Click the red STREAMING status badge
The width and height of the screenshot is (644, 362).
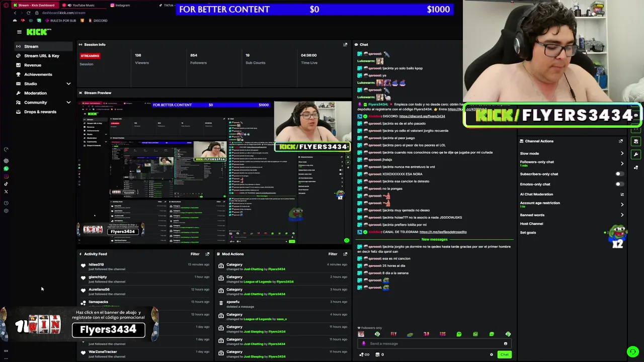(90, 56)
